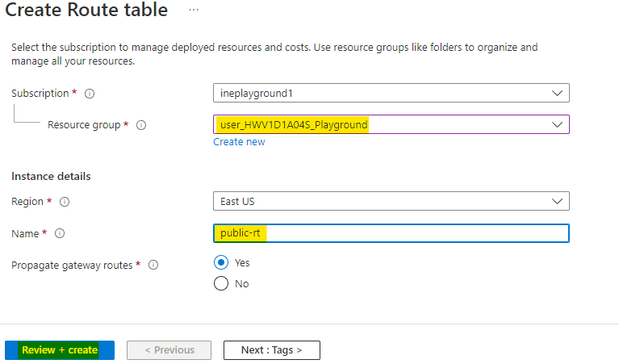
Task: Focus the Name field containing public-rt
Action: [x=391, y=233]
